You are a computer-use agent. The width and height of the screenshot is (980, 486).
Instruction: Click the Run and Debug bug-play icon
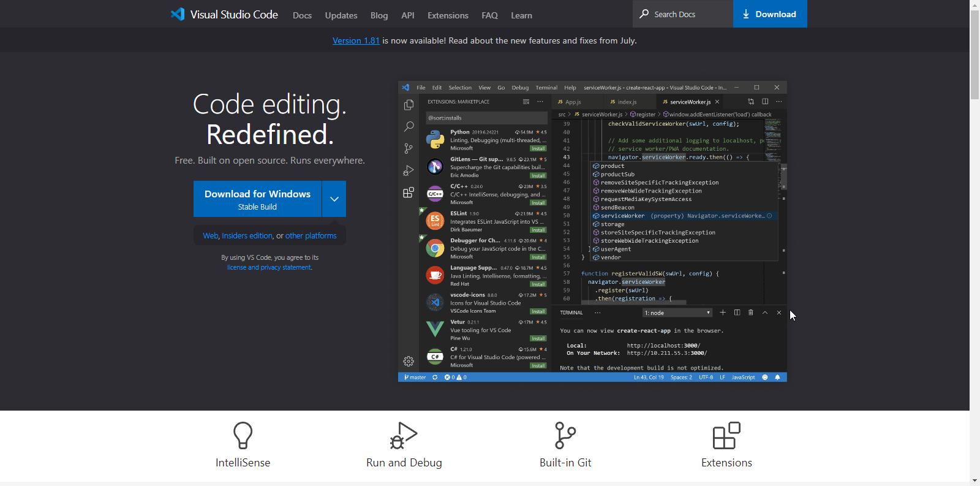click(404, 435)
